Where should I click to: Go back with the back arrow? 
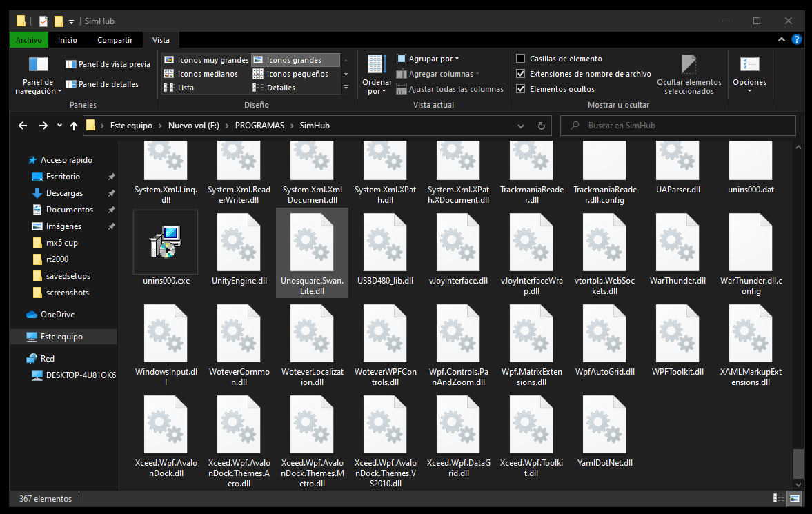tap(23, 126)
